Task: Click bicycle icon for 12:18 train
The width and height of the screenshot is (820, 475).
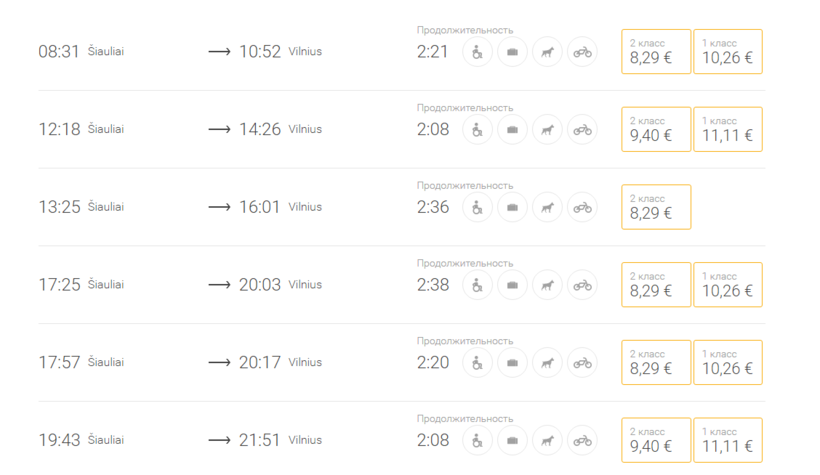Action: [582, 130]
